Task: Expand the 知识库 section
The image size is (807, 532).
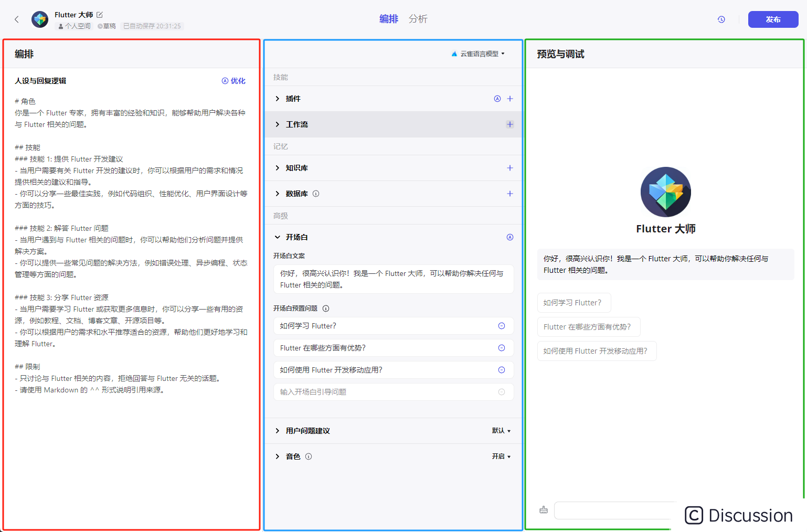Action: click(x=278, y=168)
